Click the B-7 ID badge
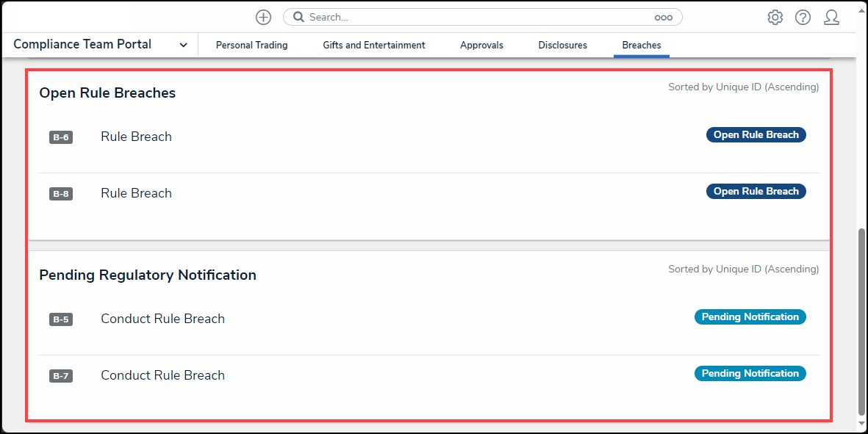The width and height of the screenshot is (868, 434). coord(61,376)
